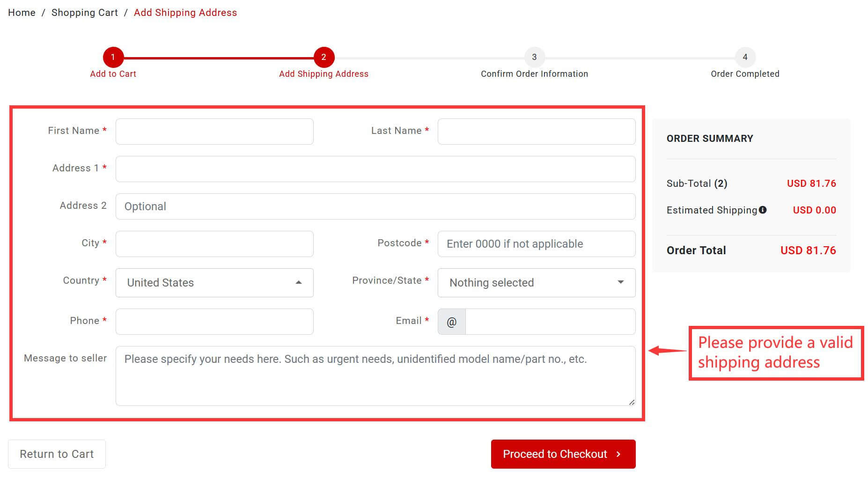Click Add Shipping Address breadcrumb
This screenshot has width=868, height=478.
185,13
